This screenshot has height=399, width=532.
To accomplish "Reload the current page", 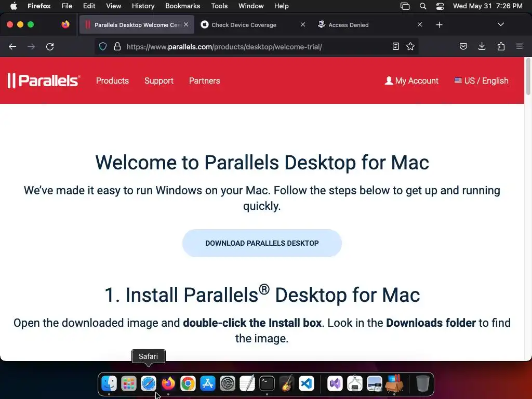I will click(x=50, y=46).
